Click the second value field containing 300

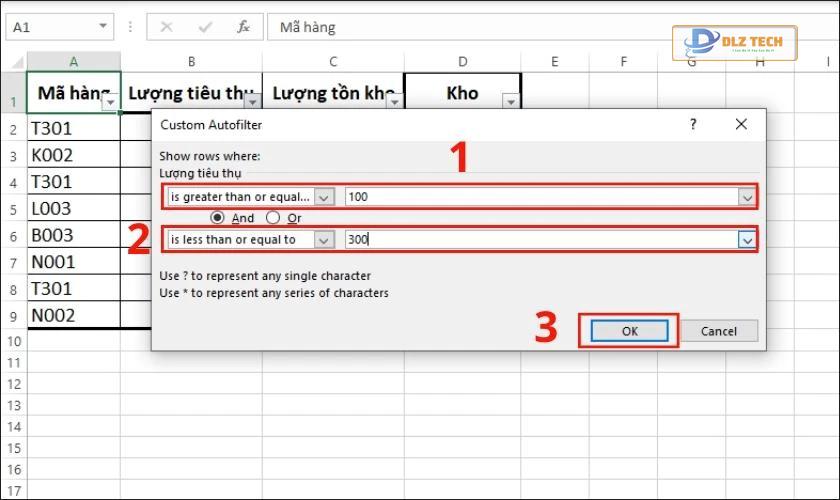(x=542, y=240)
